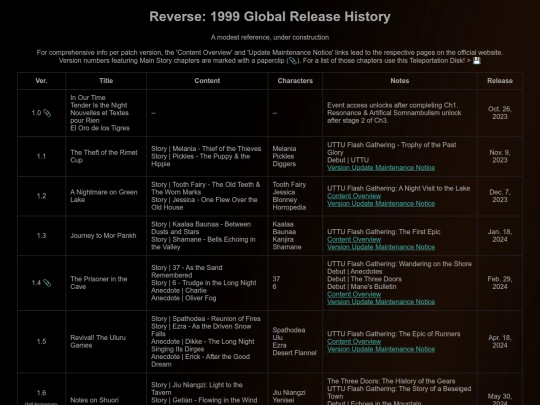Screen dimensions: 540x405
Task: Click 'Anecdote | Erick - After the Good Dream'
Action: point(200,360)
